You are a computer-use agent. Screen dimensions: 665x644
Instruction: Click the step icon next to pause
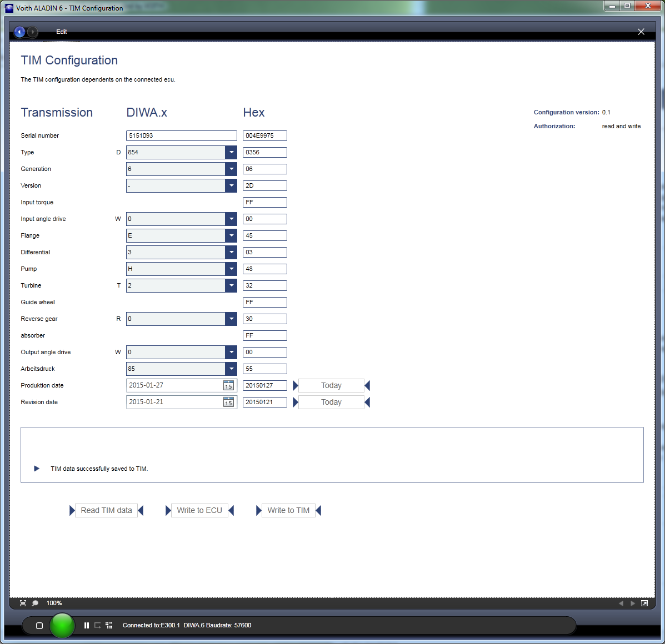[x=98, y=625]
